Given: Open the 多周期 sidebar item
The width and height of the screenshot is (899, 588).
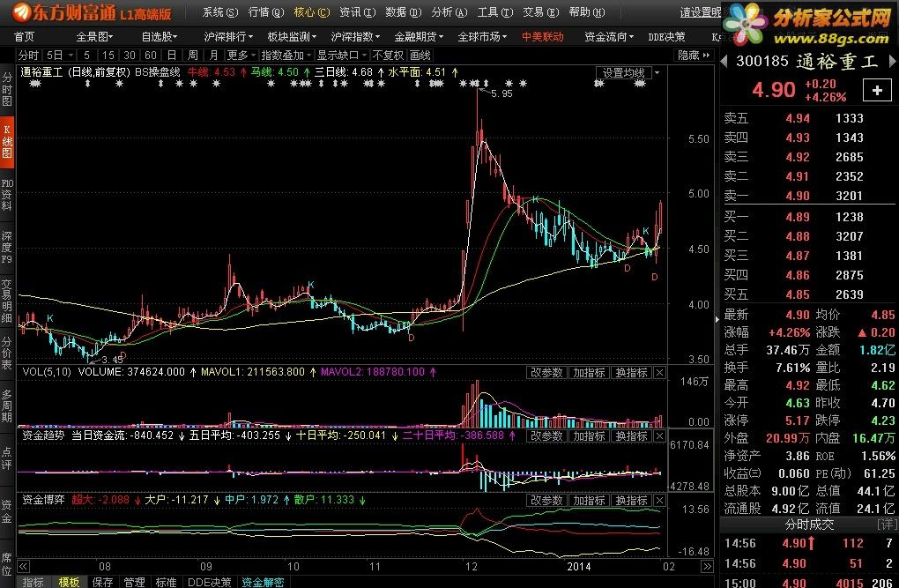Looking at the screenshot, I should point(7,406).
